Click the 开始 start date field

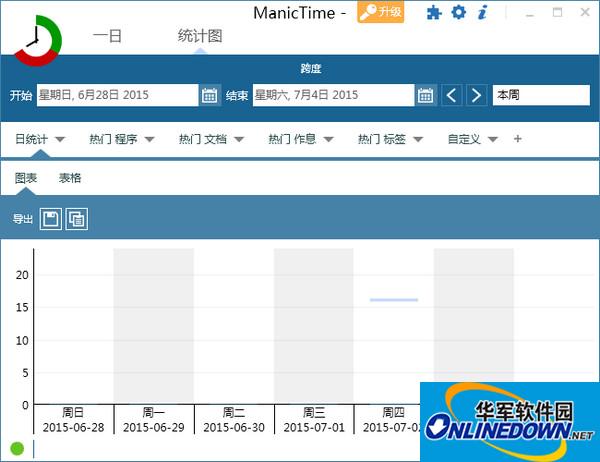coord(117,95)
